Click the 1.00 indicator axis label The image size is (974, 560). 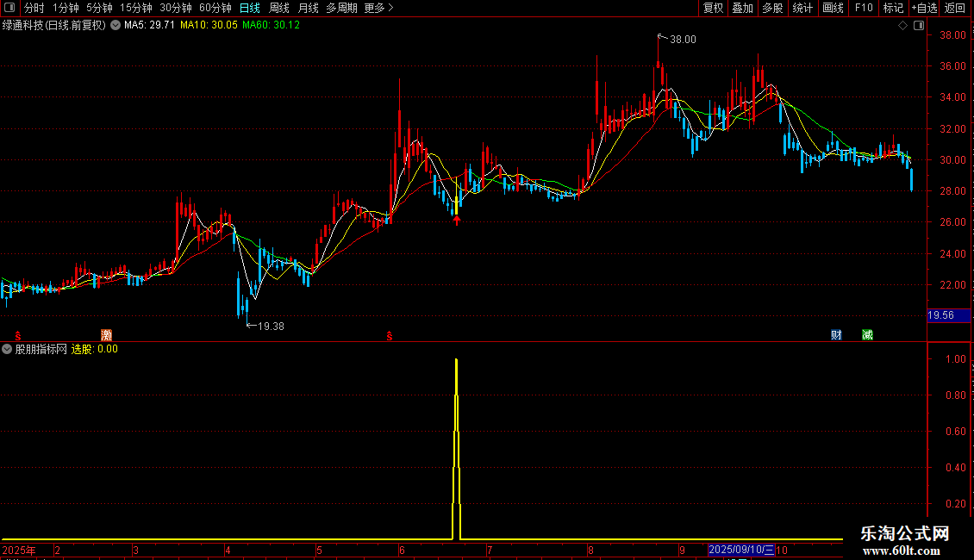coord(955,359)
